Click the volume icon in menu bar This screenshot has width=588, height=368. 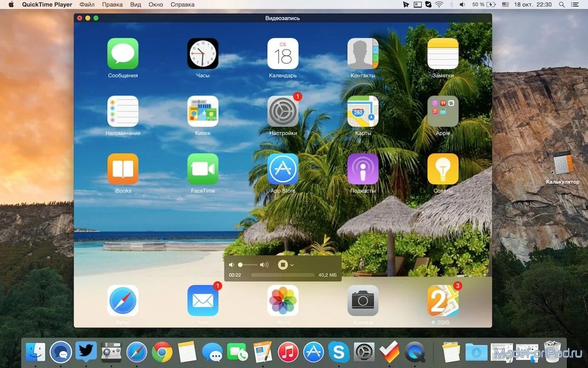462,5
